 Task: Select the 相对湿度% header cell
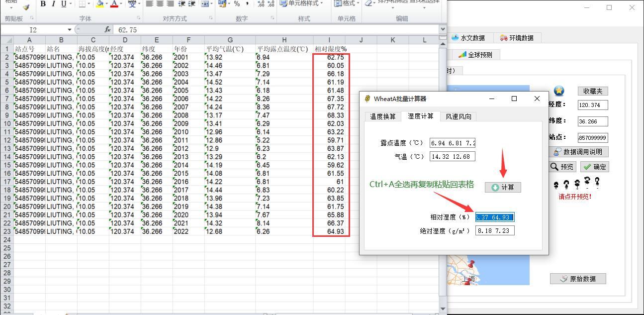329,49
